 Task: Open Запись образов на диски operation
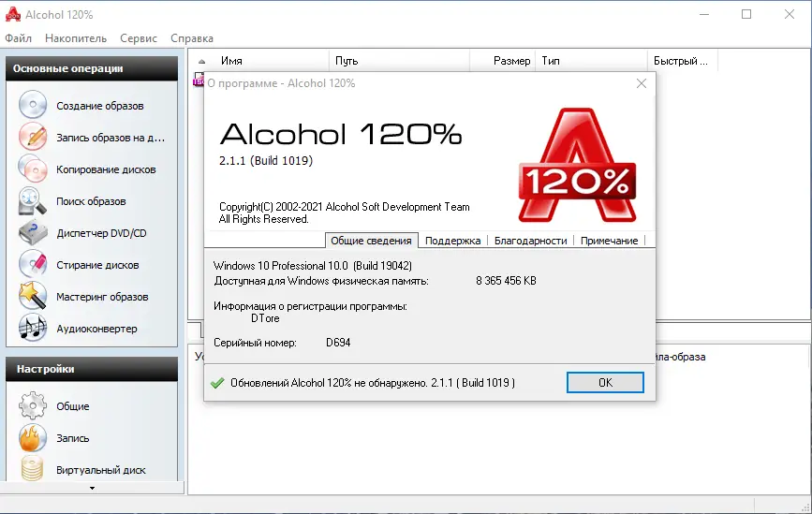pyautogui.click(x=111, y=138)
